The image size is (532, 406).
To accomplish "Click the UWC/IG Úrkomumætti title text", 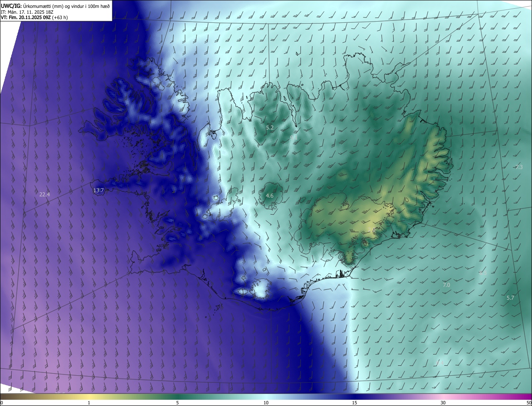I will pos(55,5).
